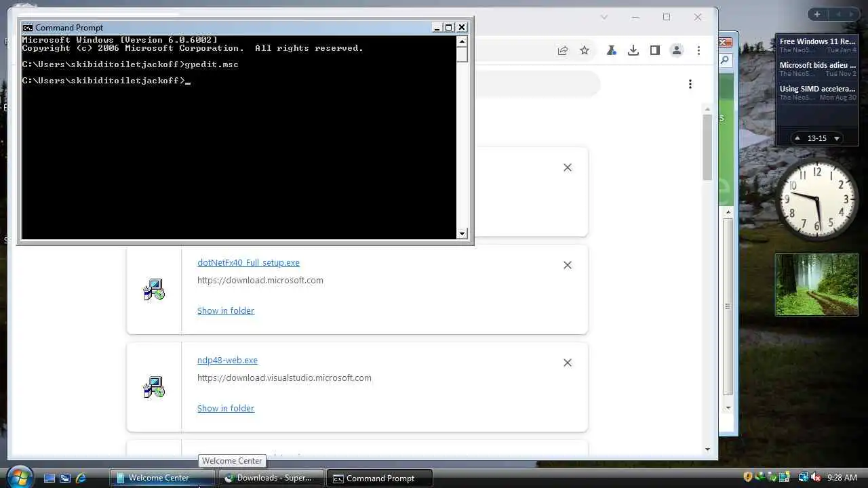
Task: Click https://download.visualstudio.microsoft.com source URL
Action: pos(284,378)
